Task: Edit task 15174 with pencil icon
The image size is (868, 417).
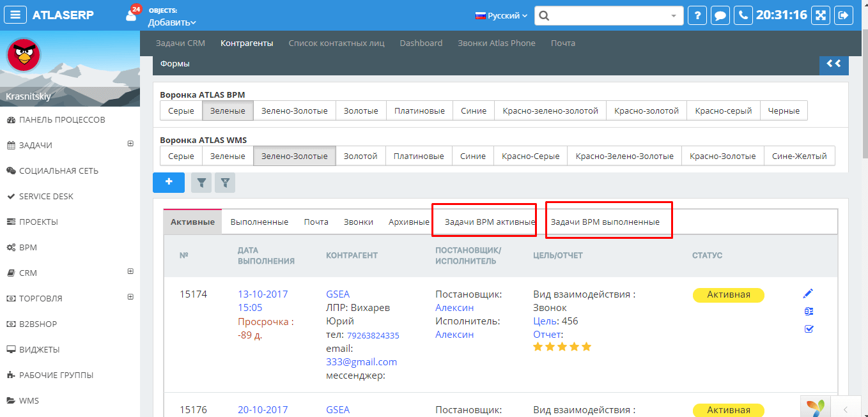Action: pos(809,293)
